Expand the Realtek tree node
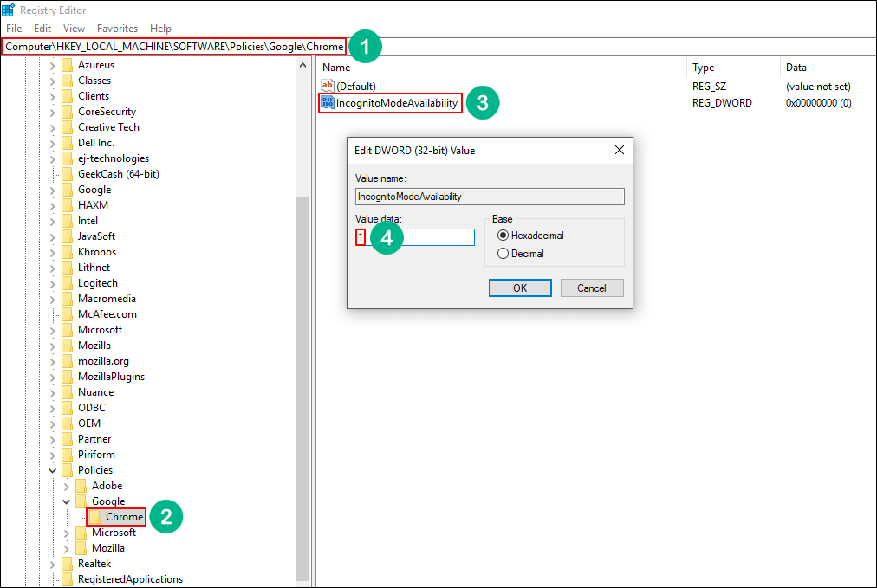Viewport: 877px width, 588px height. pos(52,565)
